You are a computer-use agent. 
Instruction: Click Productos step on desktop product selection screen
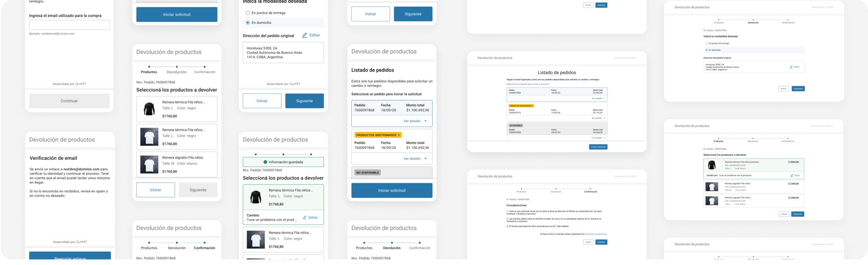pyautogui.click(x=718, y=141)
